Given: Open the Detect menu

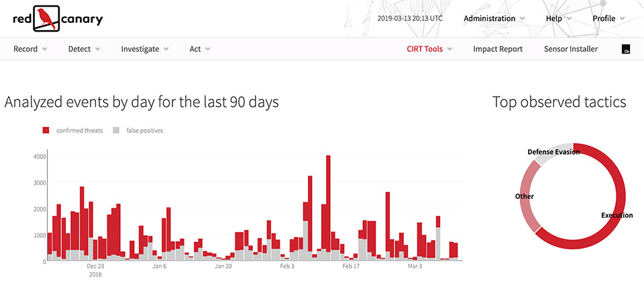Looking at the screenshot, I should tap(84, 49).
